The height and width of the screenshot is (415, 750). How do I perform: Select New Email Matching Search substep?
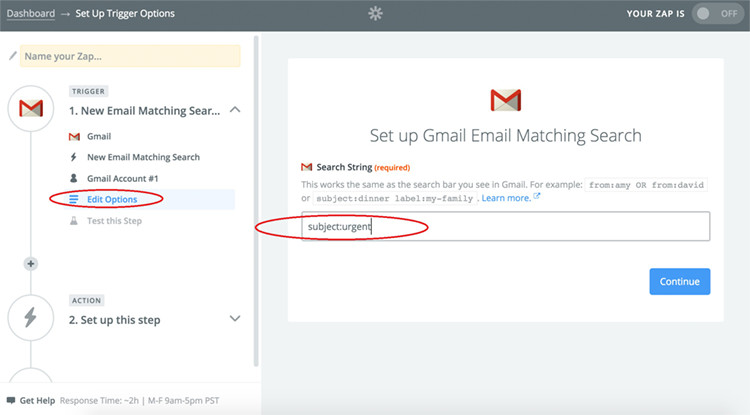[143, 157]
